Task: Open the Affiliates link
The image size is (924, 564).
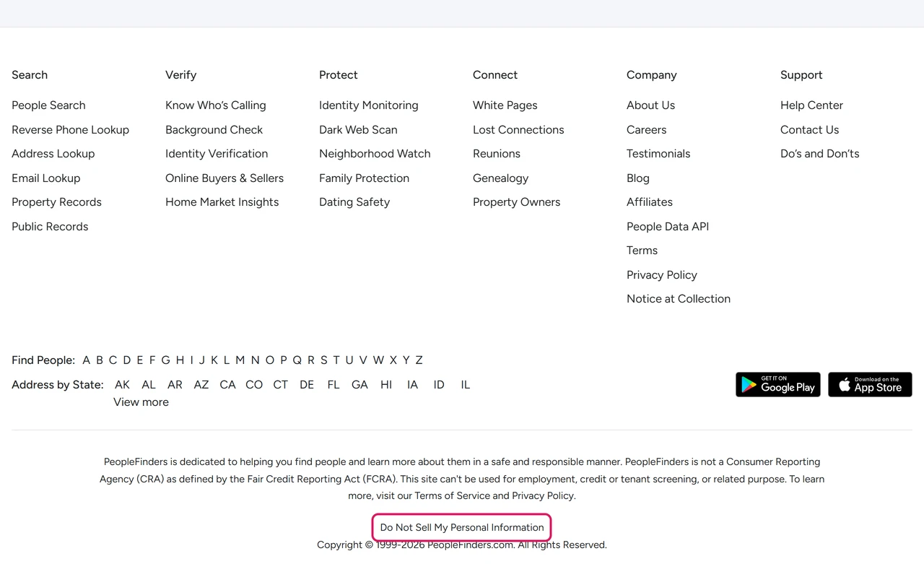Action: 650,202
